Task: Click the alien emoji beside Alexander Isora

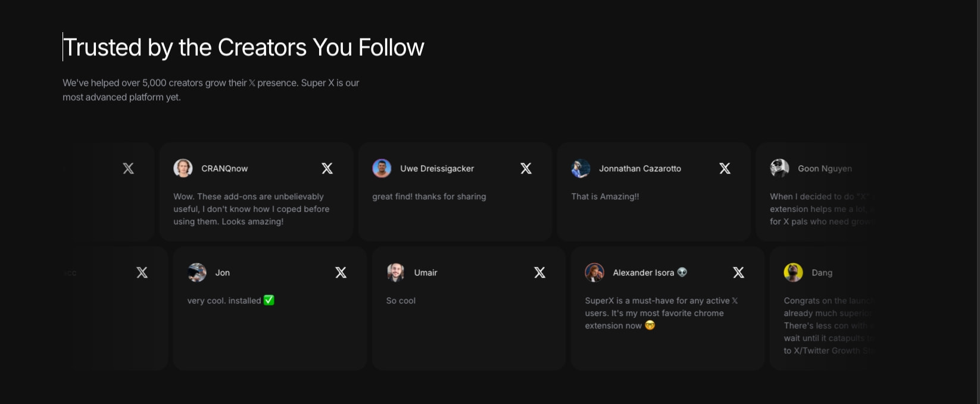Action: 682,272
